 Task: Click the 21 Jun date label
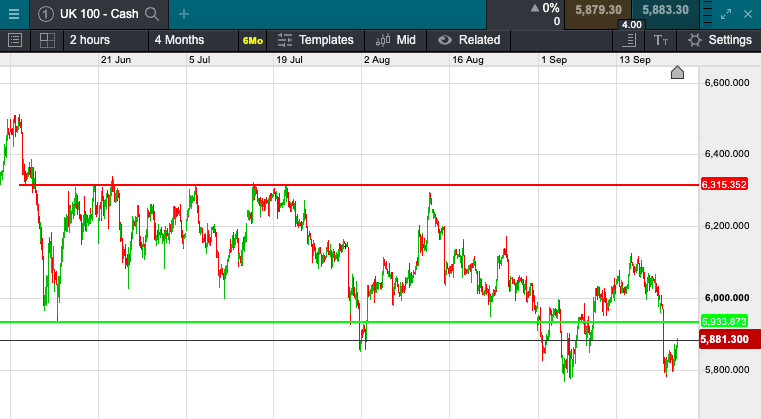coord(116,60)
